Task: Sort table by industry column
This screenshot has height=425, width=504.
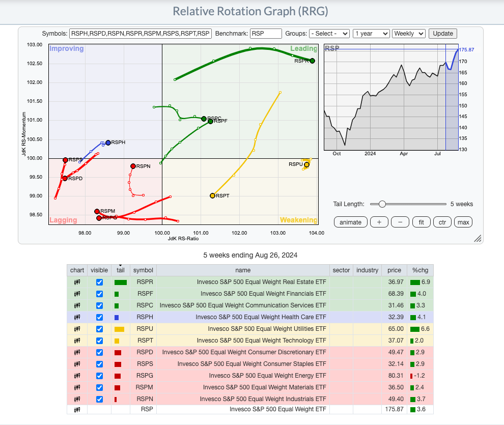Action: pos(368,270)
